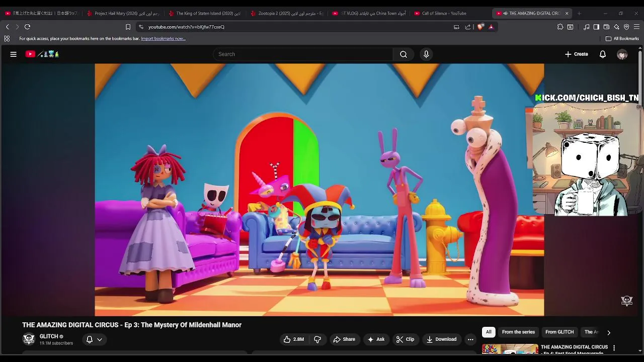Open the account avatar menu
Viewport: 644px width, 362px height.
coord(622,54)
